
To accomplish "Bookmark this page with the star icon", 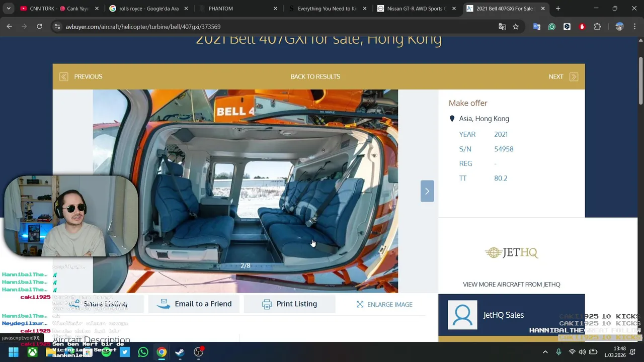I will point(516,27).
